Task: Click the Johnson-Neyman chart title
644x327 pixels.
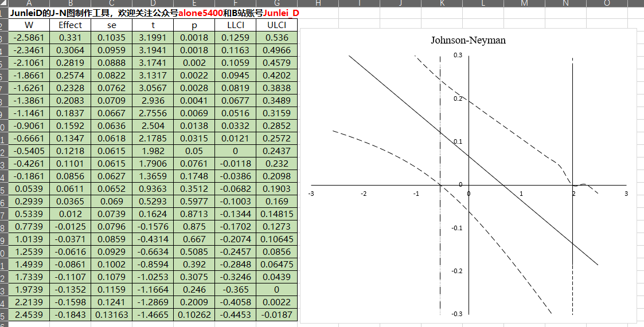Action: 468,40
